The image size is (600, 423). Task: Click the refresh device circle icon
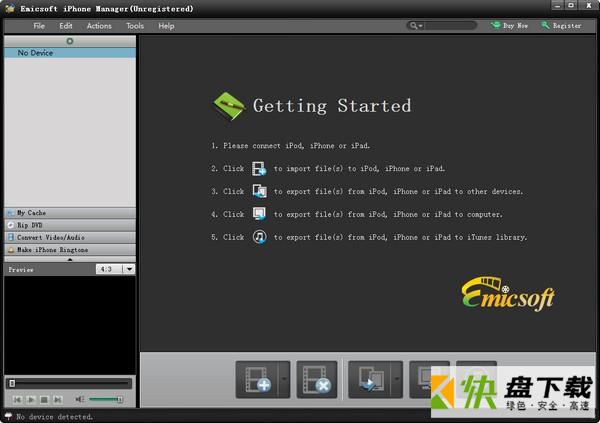pyautogui.click(x=70, y=41)
